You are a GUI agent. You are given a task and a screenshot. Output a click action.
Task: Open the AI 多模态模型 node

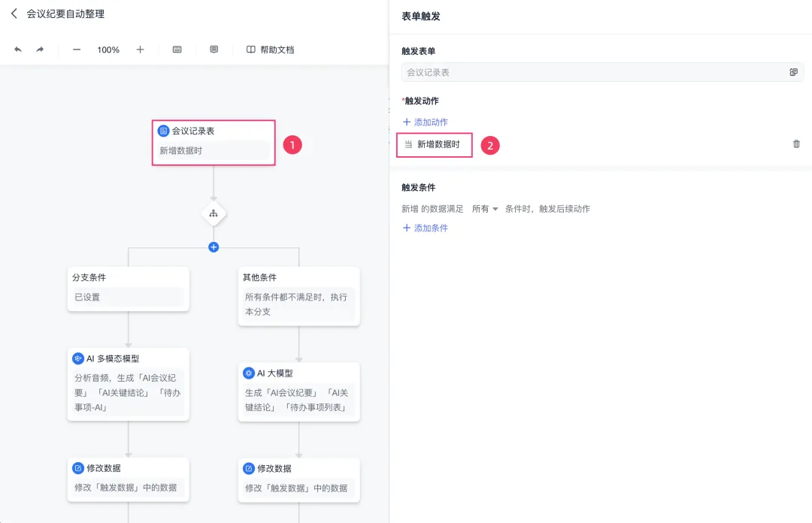(128, 384)
